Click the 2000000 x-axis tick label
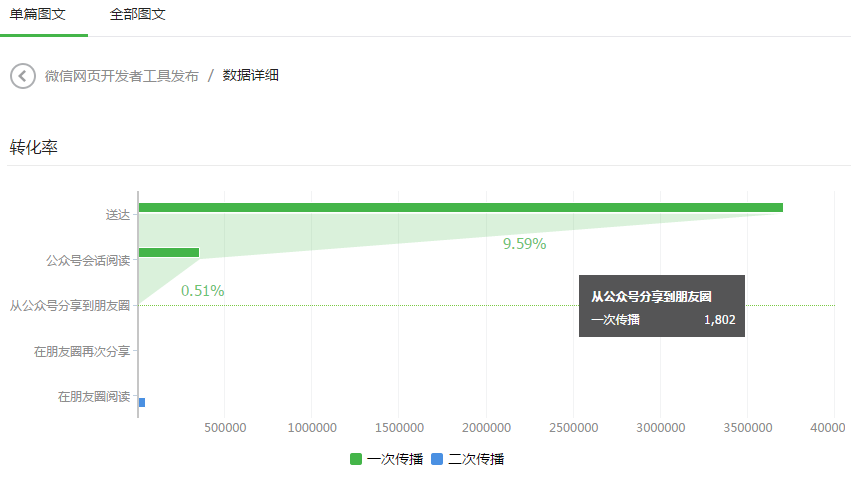851x493 pixels. click(x=486, y=428)
